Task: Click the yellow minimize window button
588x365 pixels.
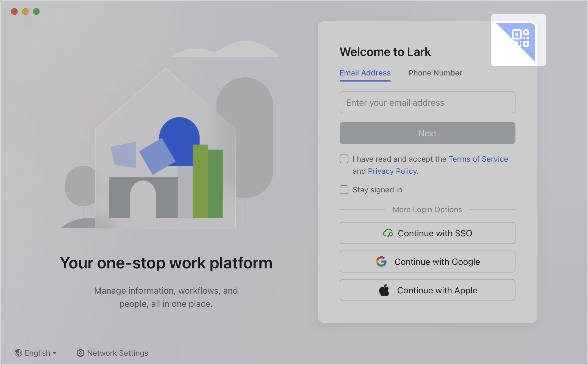Action: 25,12
